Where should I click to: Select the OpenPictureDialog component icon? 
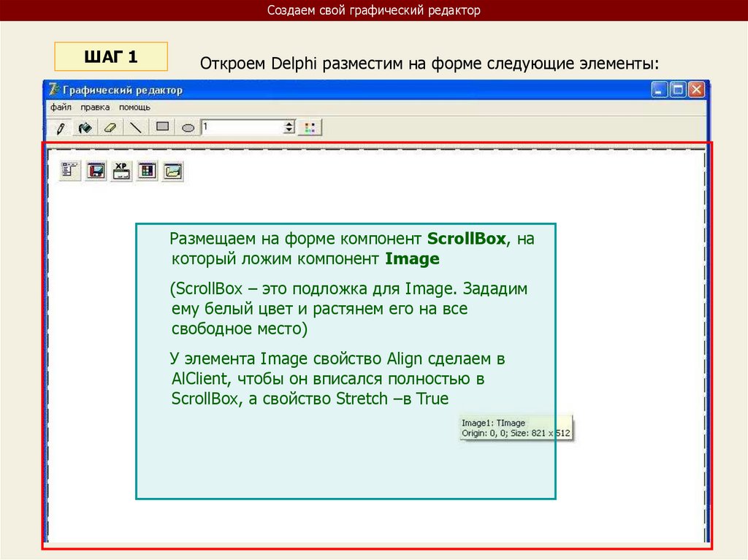point(172,170)
